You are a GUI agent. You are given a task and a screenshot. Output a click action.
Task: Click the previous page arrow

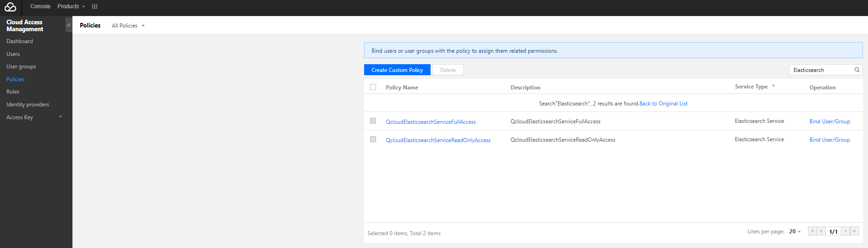821,231
